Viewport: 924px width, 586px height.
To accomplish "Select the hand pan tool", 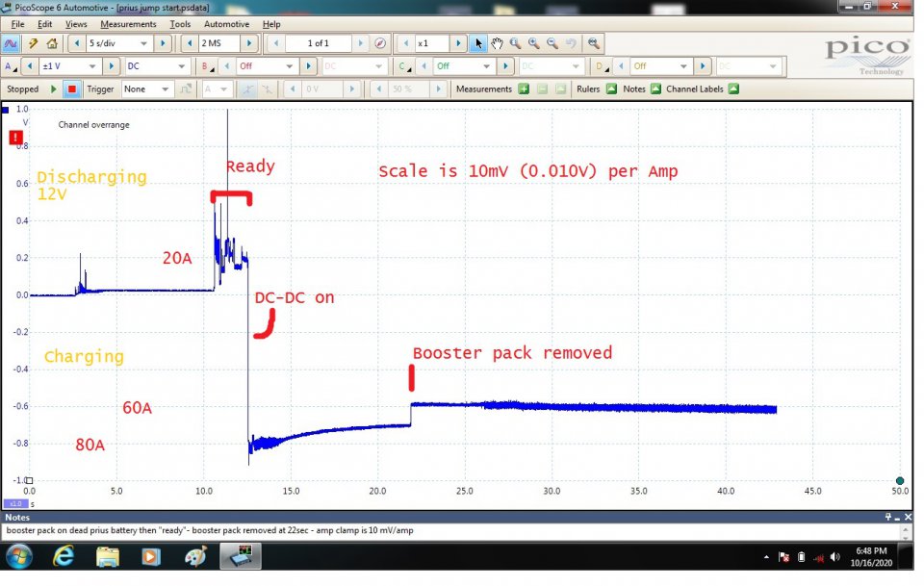I will [497, 43].
